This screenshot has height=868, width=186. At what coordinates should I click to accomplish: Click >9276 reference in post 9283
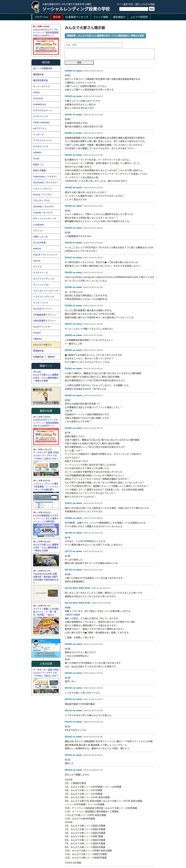coord(69,411)
